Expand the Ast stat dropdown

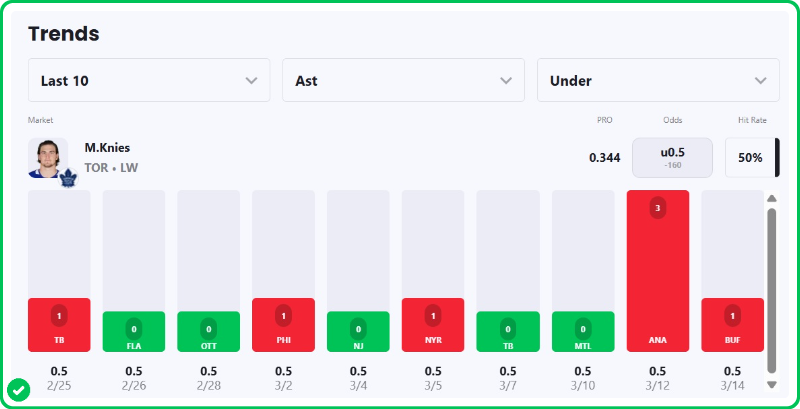click(x=403, y=80)
